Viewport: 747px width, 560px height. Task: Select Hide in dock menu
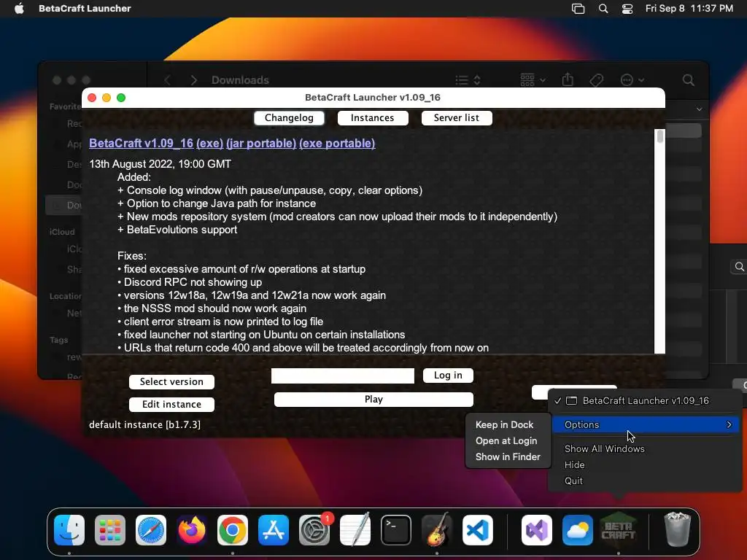pos(574,464)
